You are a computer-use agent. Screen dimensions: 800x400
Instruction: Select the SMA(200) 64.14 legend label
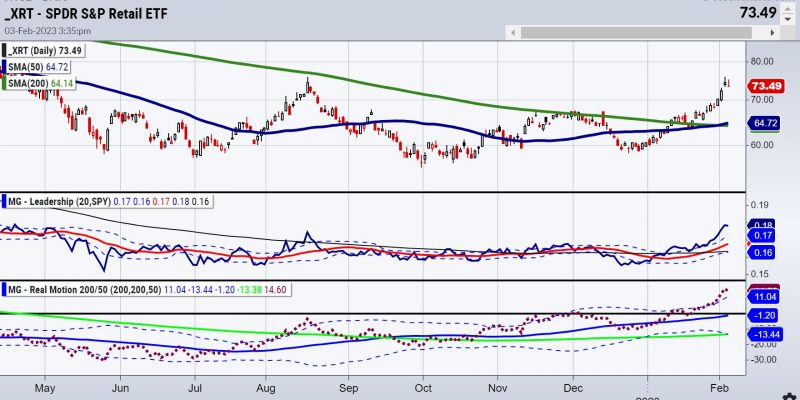[41, 83]
